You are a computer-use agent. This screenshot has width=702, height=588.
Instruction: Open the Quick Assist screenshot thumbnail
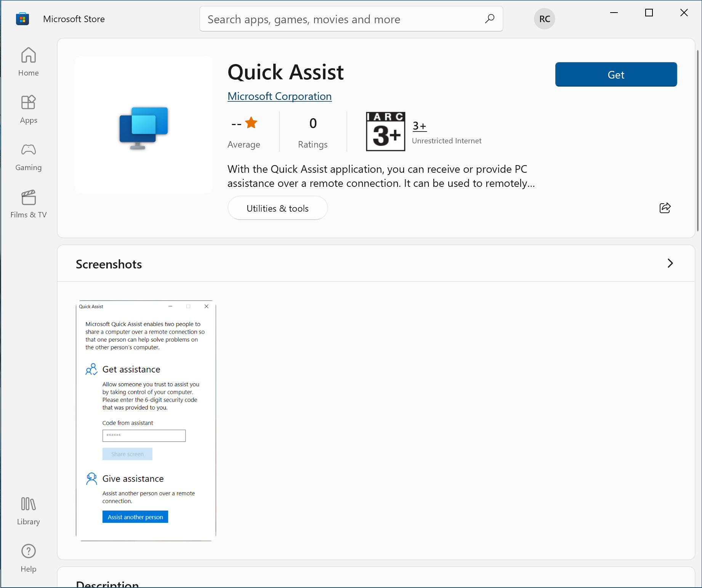click(x=146, y=420)
